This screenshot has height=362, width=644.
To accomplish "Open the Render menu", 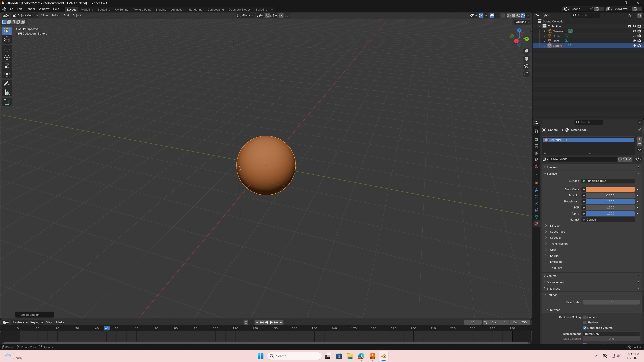I will click(x=30, y=9).
